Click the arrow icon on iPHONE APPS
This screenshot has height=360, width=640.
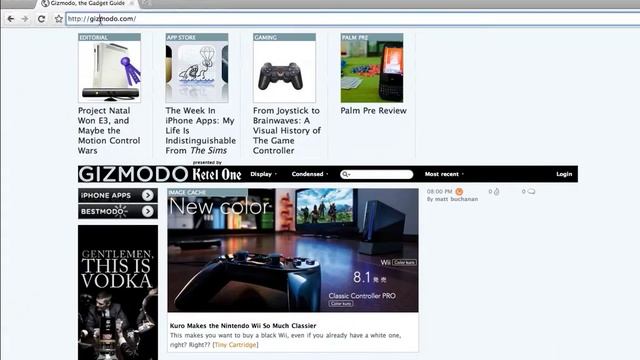pos(148,196)
